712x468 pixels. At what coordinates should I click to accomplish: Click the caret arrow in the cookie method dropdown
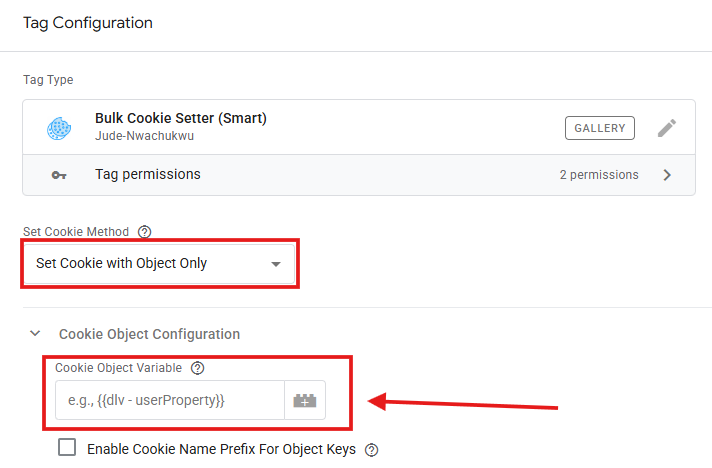tap(276, 264)
